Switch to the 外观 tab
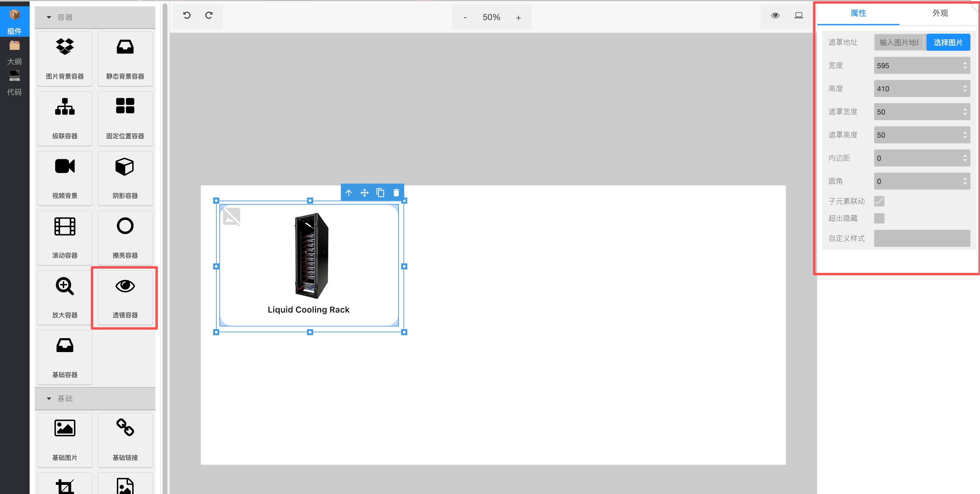Viewport: 980px width, 494px height. click(x=940, y=14)
